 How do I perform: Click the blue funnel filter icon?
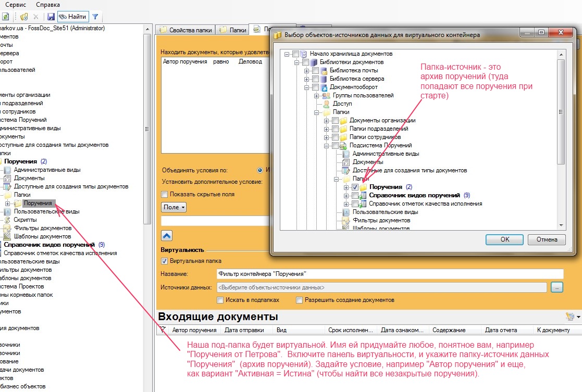coord(96,17)
